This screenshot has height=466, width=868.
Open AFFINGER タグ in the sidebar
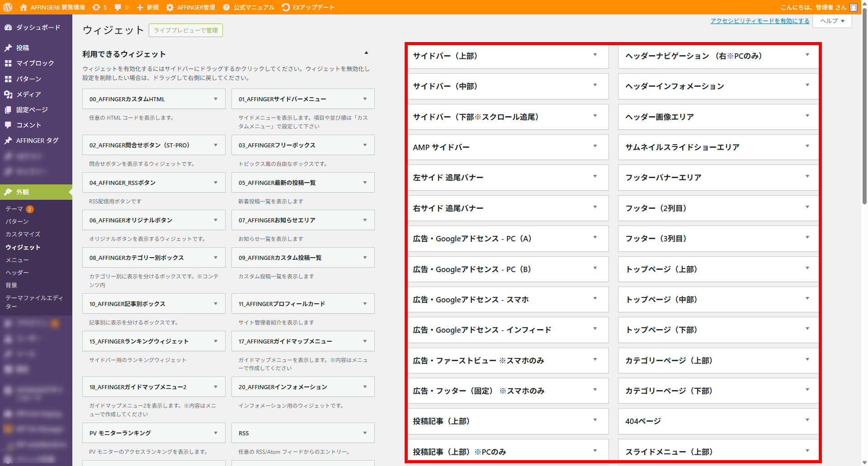(x=36, y=141)
